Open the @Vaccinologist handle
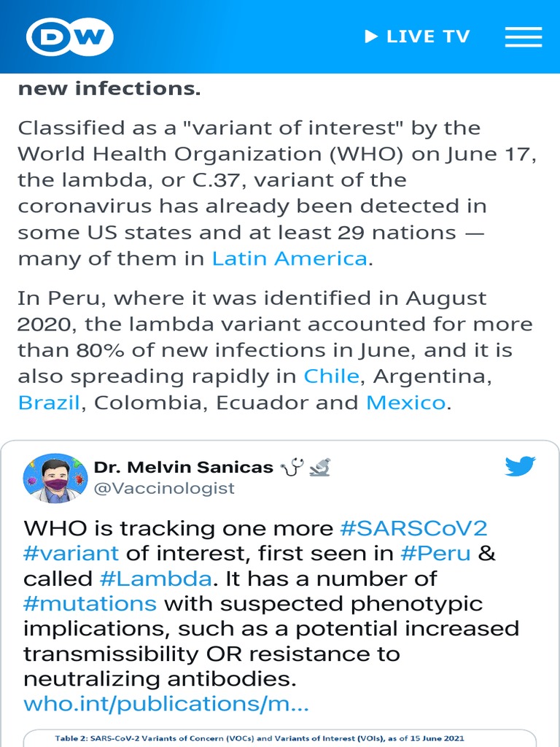This screenshot has height=747, width=560. [164, 489]
